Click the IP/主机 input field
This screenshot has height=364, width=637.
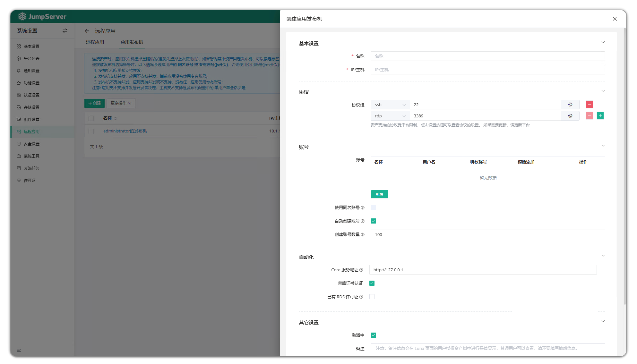[x=488, y=70]
